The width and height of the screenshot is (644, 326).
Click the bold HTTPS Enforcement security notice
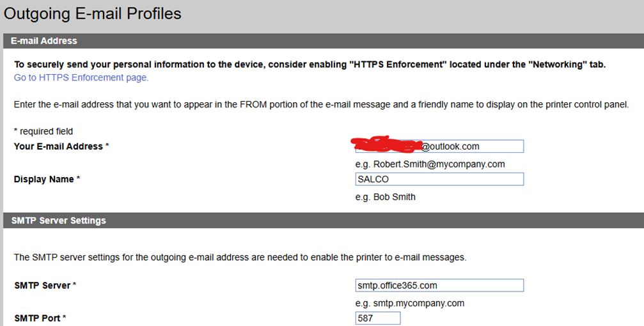point(310,65)
